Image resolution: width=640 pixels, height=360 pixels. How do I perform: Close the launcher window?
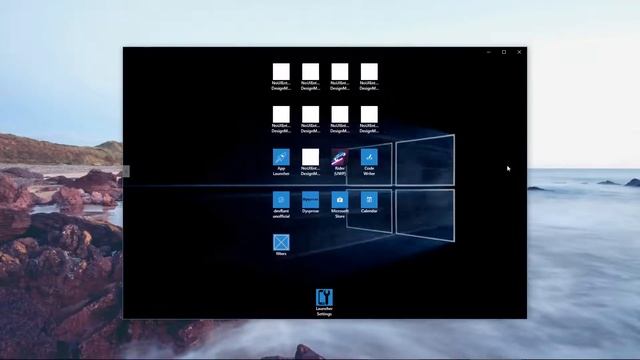click(x=519, y=52)
